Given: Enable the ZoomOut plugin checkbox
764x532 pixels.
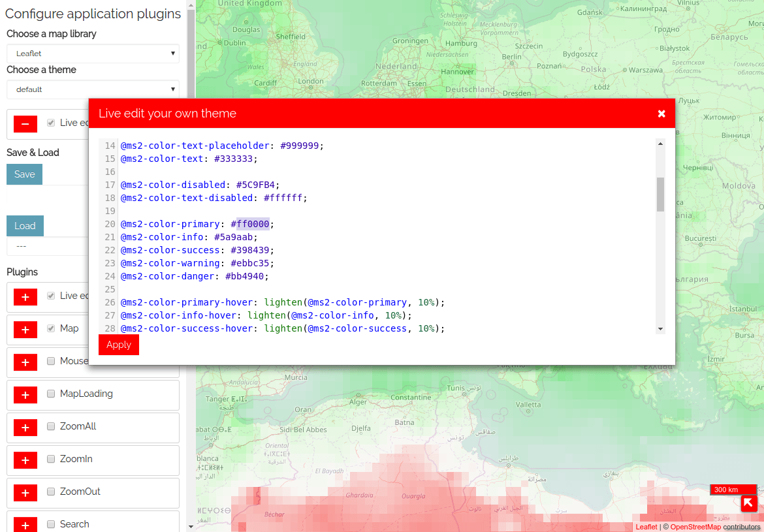Looking at the screenshot, I should click(51, 492).
